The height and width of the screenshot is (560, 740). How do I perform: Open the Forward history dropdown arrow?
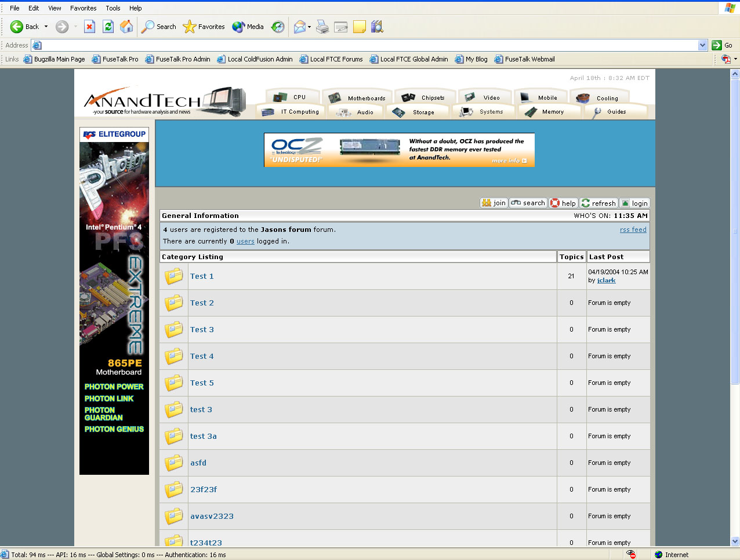pos(75,27)
